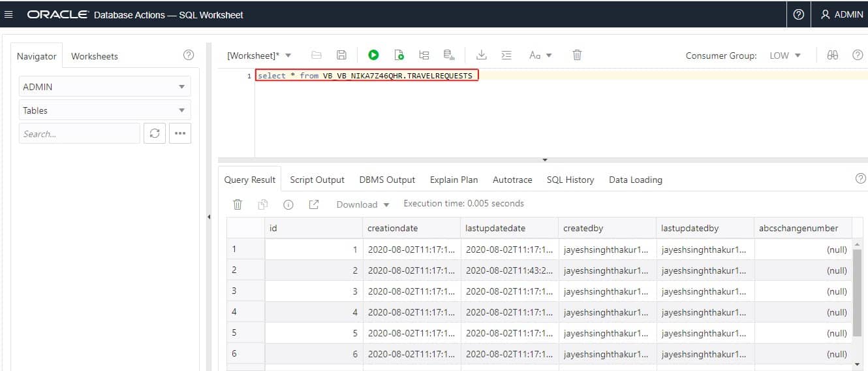Open the hamburger menu in the header
Screen dimensions: 868x371
[9, 14]
